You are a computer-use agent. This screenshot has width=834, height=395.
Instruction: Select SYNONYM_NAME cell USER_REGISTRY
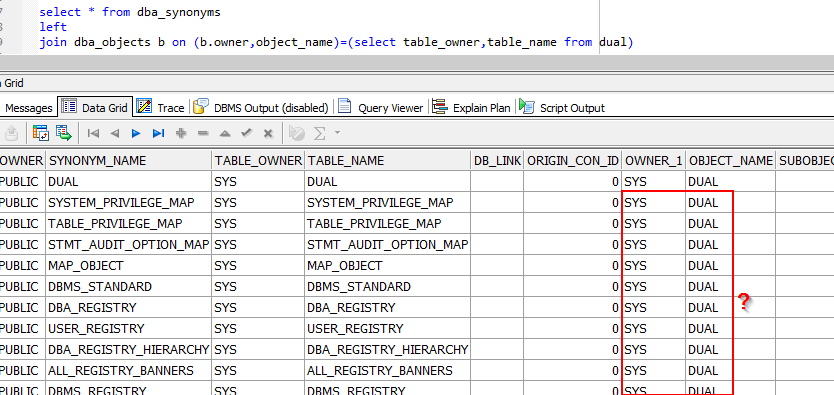click(x=128, y=329)
